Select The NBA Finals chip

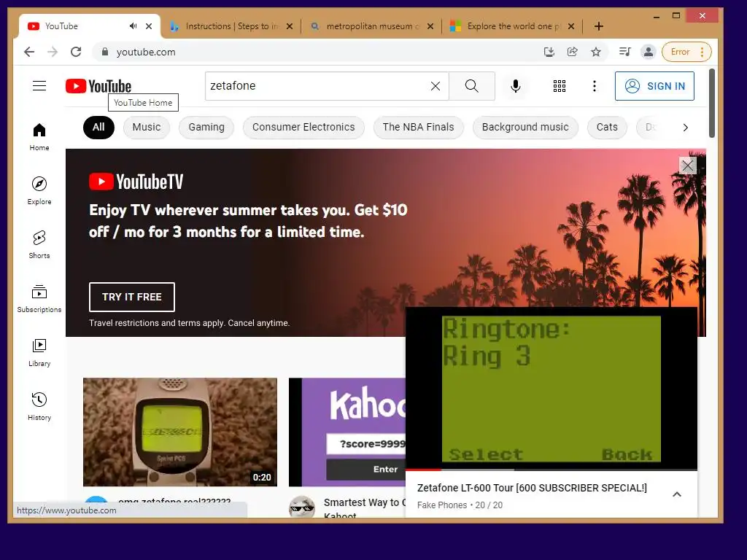pos(418,127)
